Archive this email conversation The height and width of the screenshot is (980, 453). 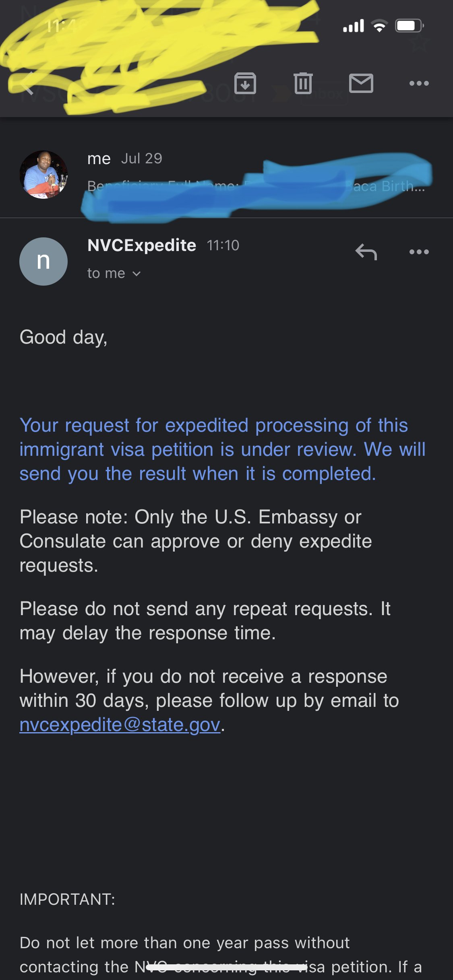[245, 83]
